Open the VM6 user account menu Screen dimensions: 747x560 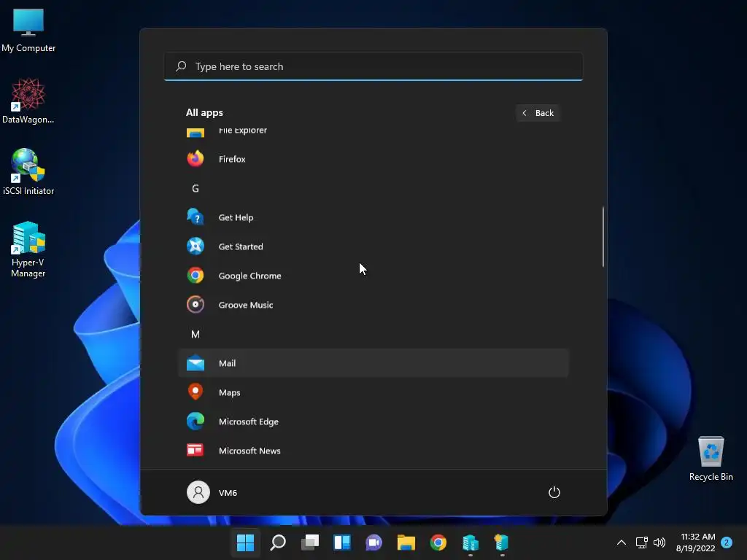[212, 492]
